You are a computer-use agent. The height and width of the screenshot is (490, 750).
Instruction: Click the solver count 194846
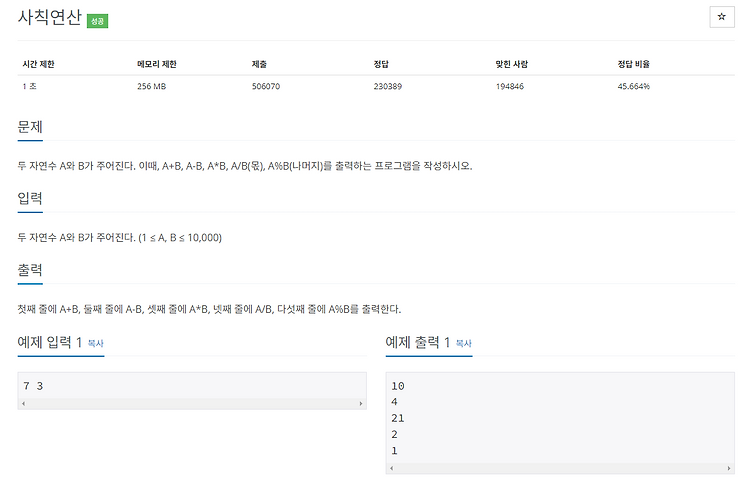[510, 87]
